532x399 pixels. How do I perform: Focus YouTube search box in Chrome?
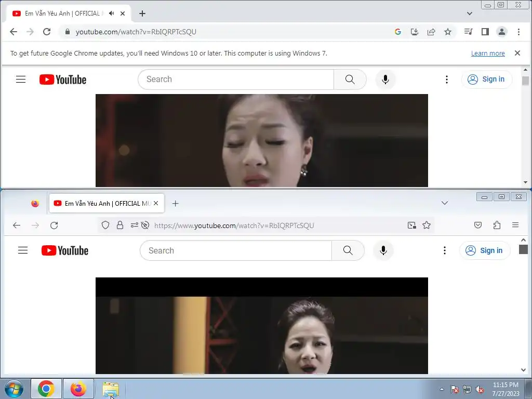pyautogui.click(x=236, y=79)
